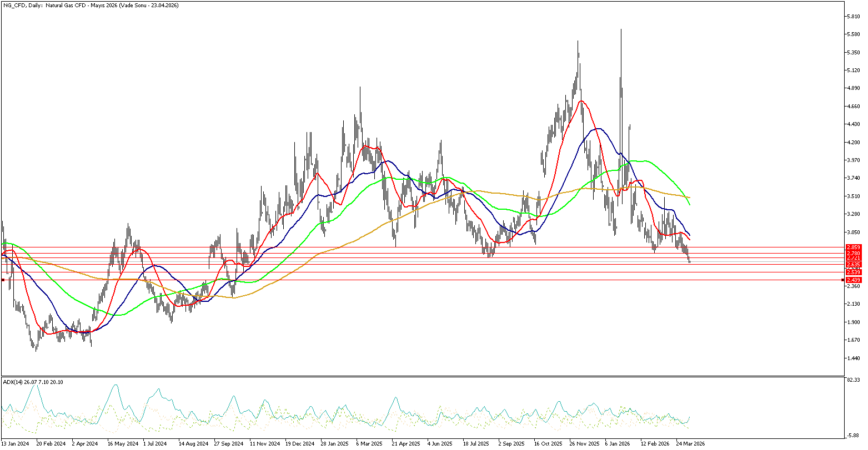Click the -5.88 ADX scale value

(854, 436)
